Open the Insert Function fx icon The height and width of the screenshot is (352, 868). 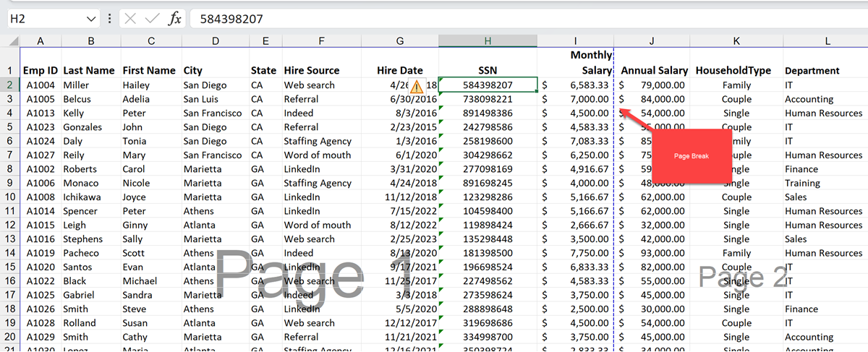click(x=174, y=19)
